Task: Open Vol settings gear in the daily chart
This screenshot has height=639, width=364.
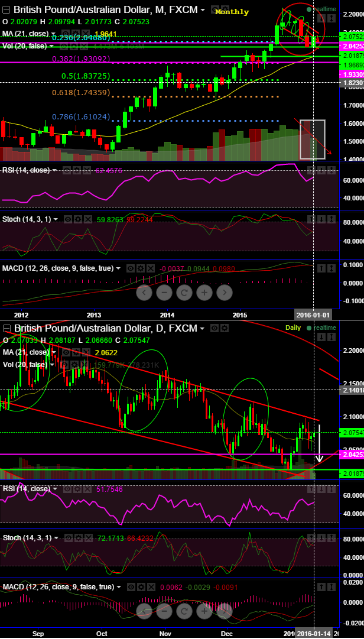Action: (75, 365)
